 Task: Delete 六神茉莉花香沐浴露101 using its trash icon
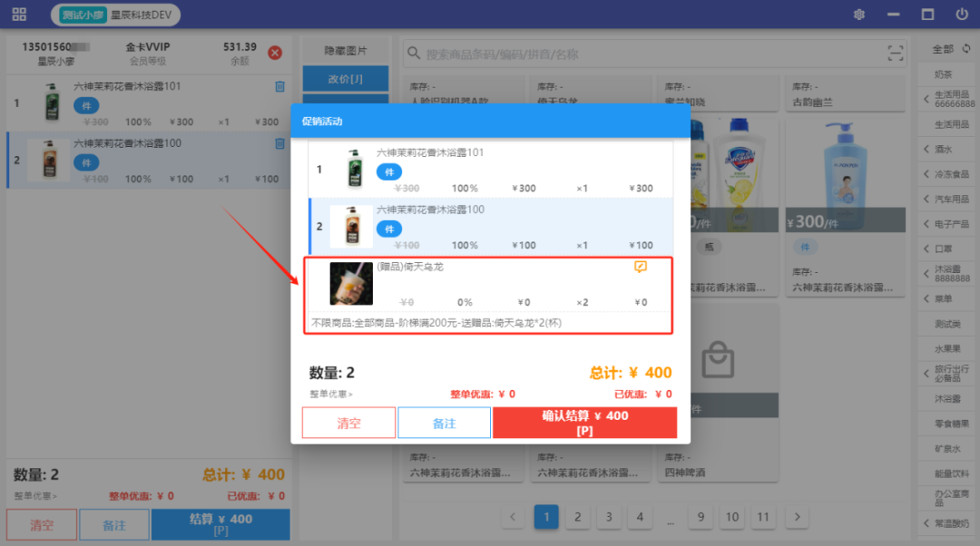point(279,87)
